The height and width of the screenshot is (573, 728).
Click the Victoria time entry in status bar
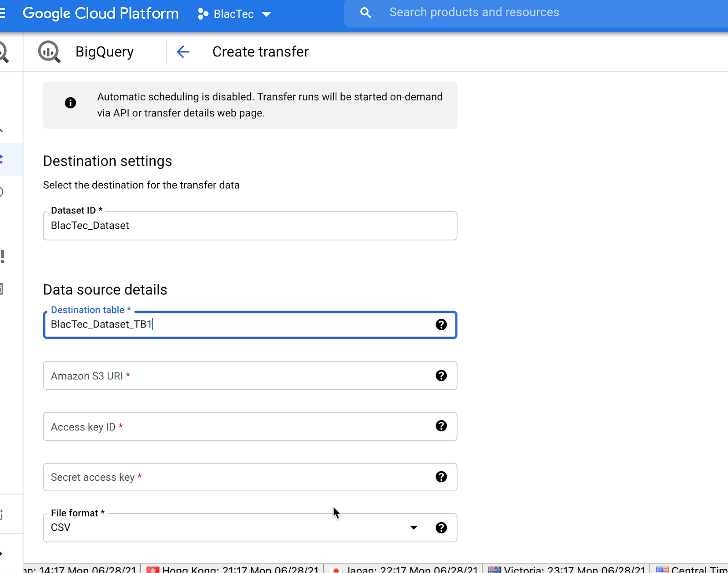pyautogui.click(x=567, y=570)
